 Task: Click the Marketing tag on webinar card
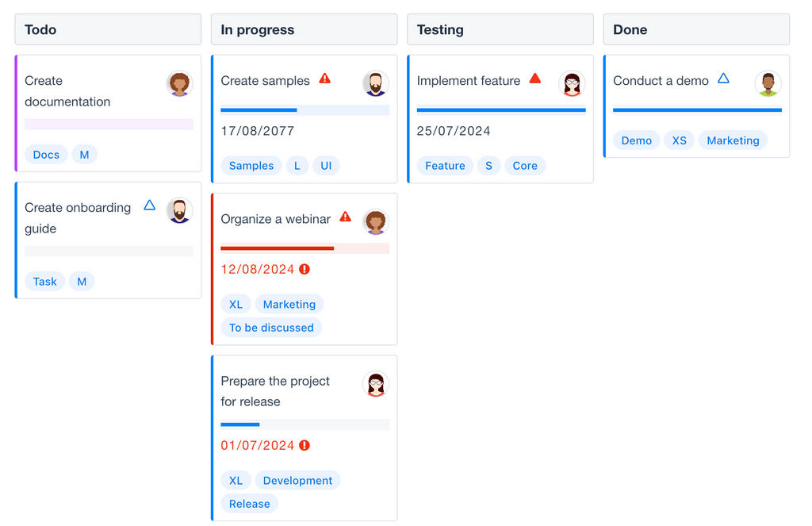point(289,304)
